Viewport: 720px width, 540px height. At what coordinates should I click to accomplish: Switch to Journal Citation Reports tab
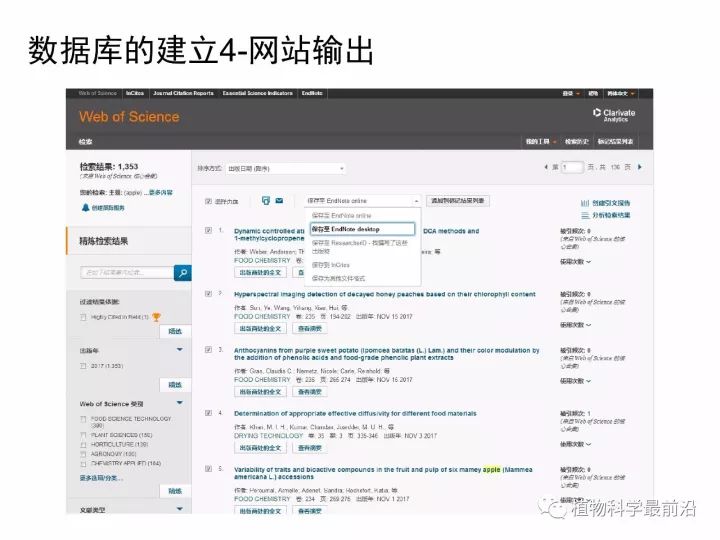[184, 93]
